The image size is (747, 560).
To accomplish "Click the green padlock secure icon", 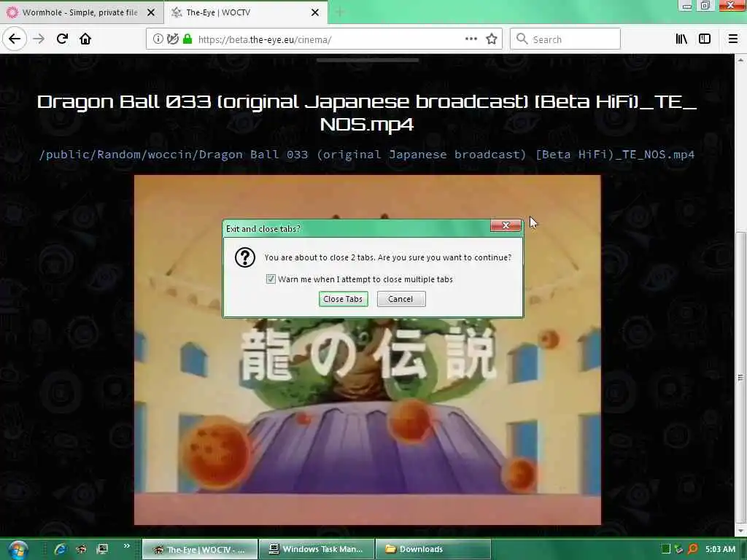I will coord(187,39).
